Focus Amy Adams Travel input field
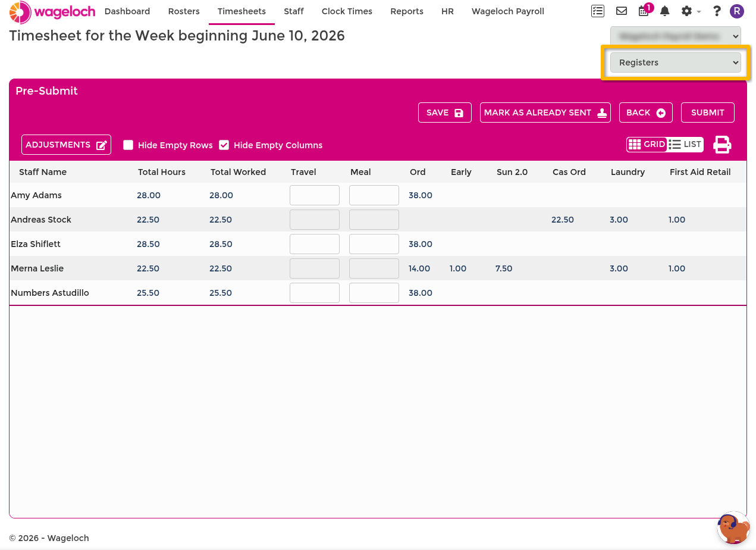Screen dimensions: 756x550 (x=315, y=195)
